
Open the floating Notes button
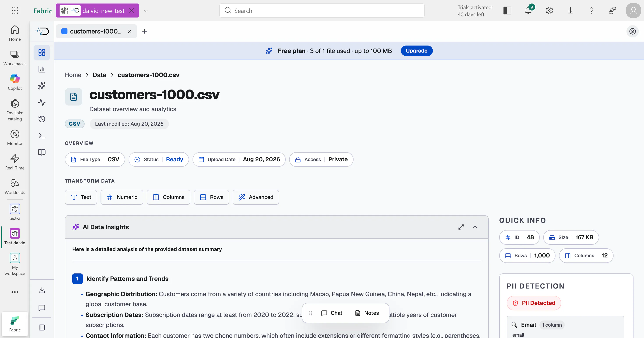tap(367, 313)
